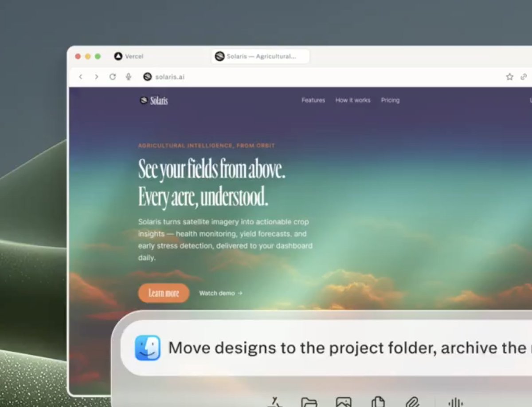This screenshot has height=407, width=532.
Task: Open the Pricing nav item
Action: point(390,100)
